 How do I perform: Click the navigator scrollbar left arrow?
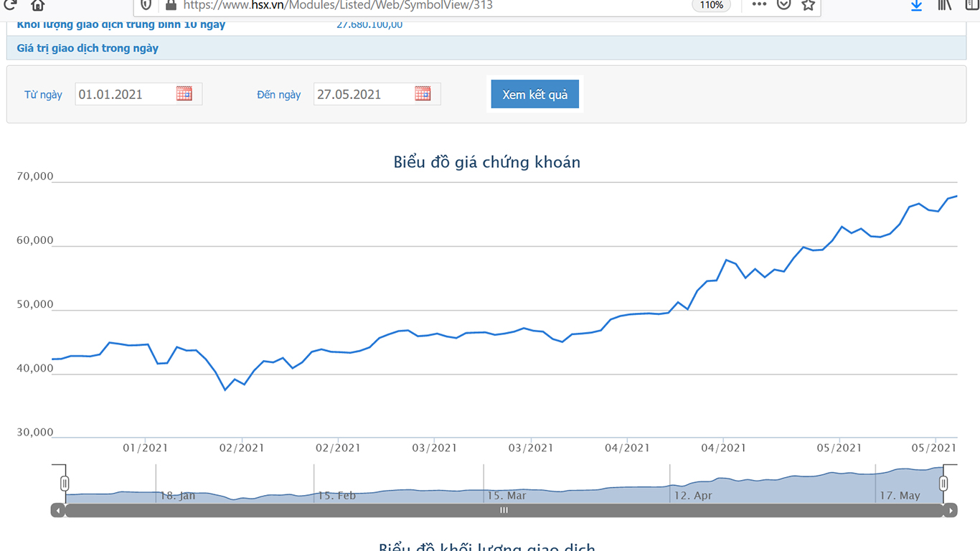point(58,510)
